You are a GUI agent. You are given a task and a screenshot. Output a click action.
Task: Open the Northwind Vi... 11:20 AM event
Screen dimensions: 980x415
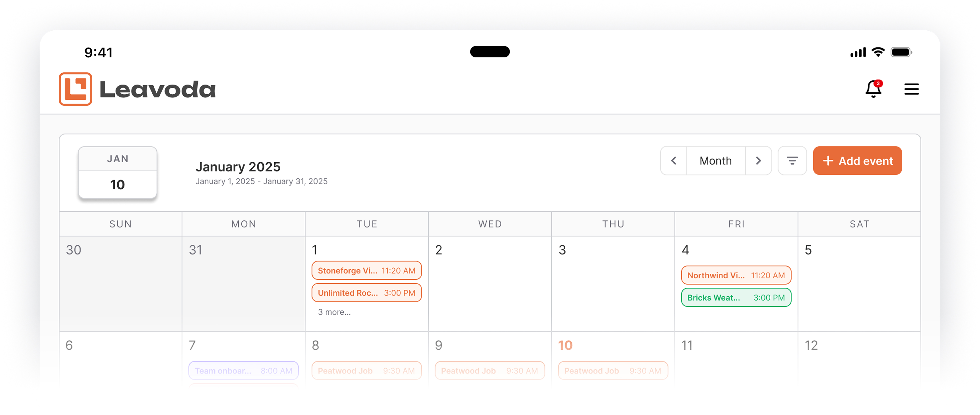[736, 275]
